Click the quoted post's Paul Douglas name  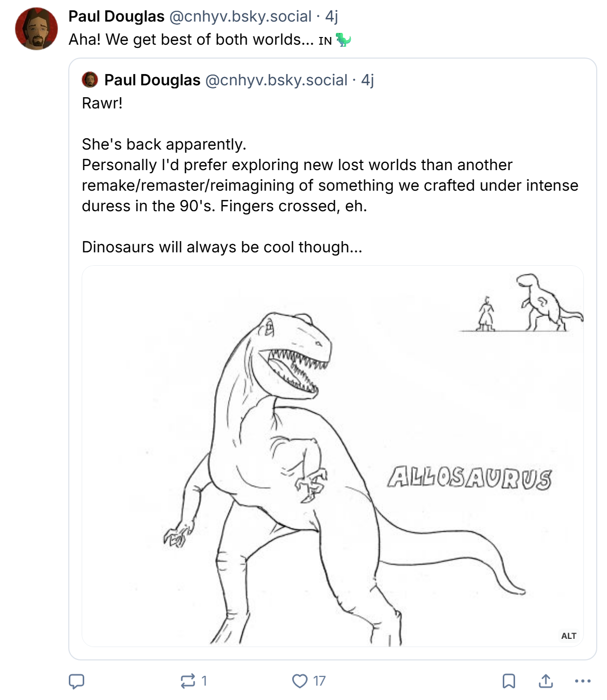[x=152, y=80]
